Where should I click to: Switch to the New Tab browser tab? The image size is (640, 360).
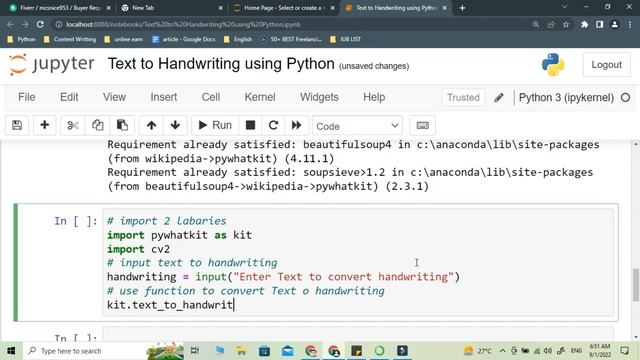pyautogui.click(x=171, y=8)
